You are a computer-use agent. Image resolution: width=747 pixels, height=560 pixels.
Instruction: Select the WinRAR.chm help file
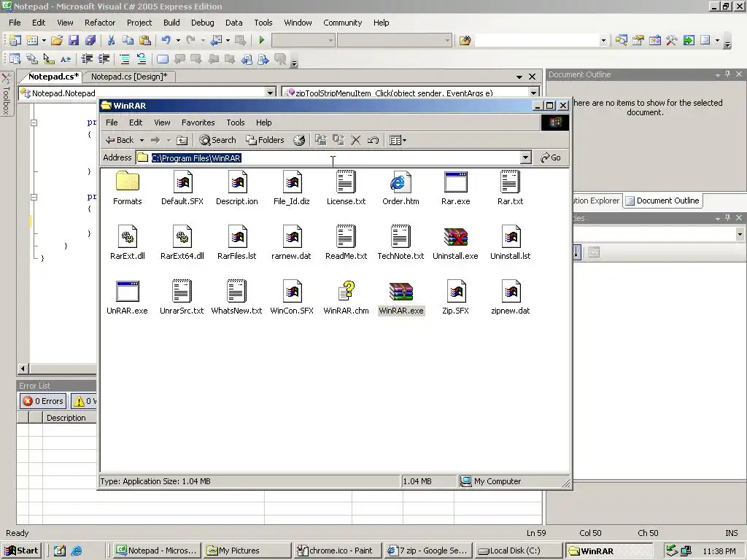coord(346,297)
